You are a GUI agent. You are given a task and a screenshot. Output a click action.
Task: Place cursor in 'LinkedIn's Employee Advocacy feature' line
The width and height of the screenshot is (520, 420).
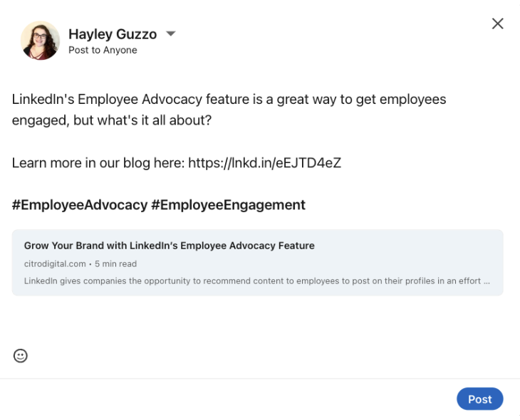(x=229, y=99)
